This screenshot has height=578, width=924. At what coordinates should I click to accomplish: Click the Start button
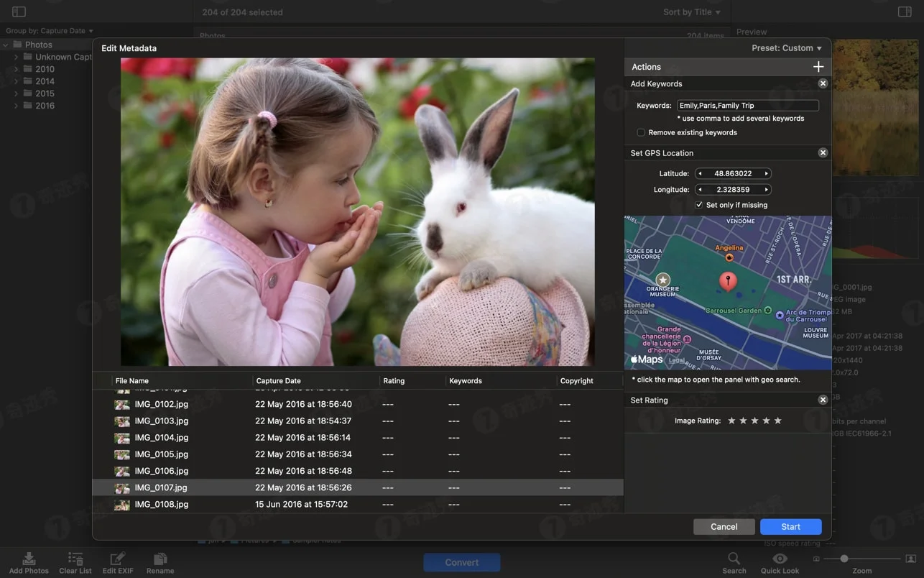click(790, 526)
